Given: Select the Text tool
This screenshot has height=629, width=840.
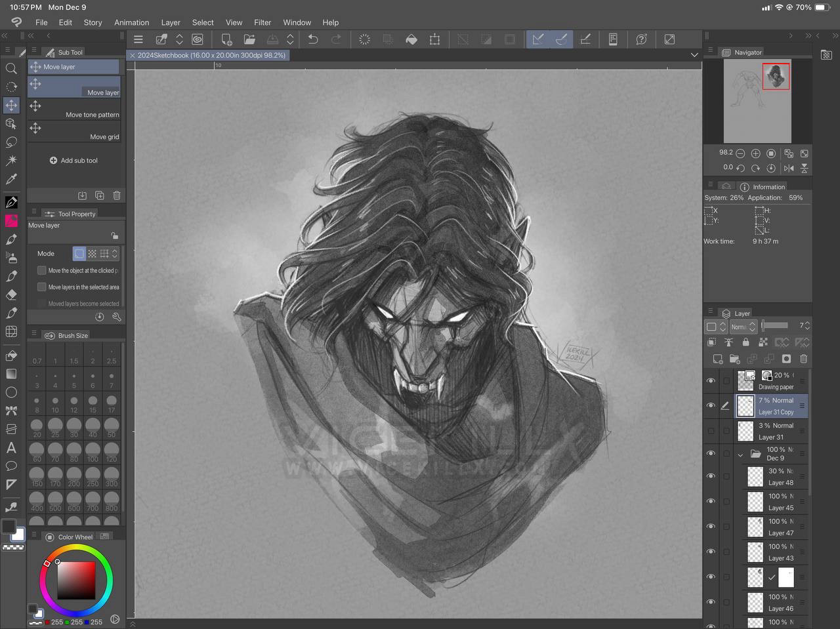Looking at the screenshot, I should coord(11,448).
